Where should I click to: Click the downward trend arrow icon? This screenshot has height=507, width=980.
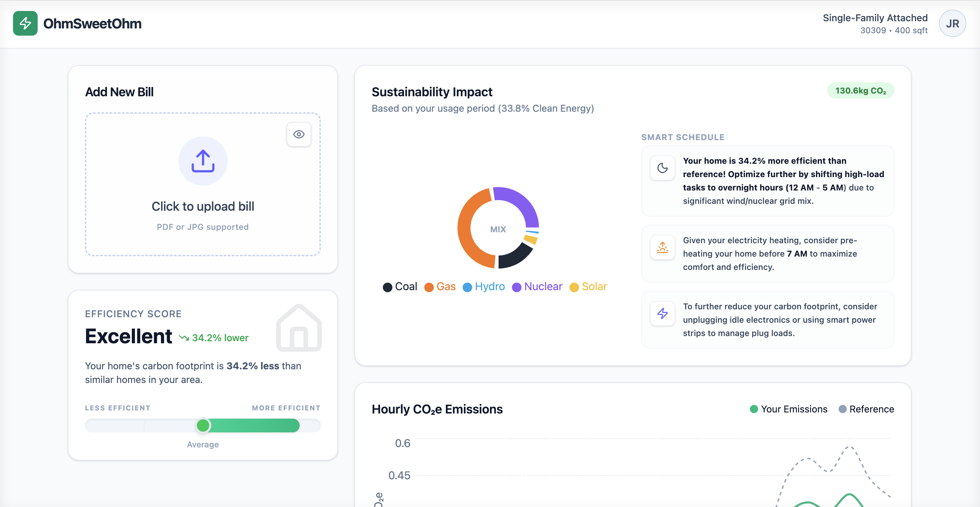point(184,338)
